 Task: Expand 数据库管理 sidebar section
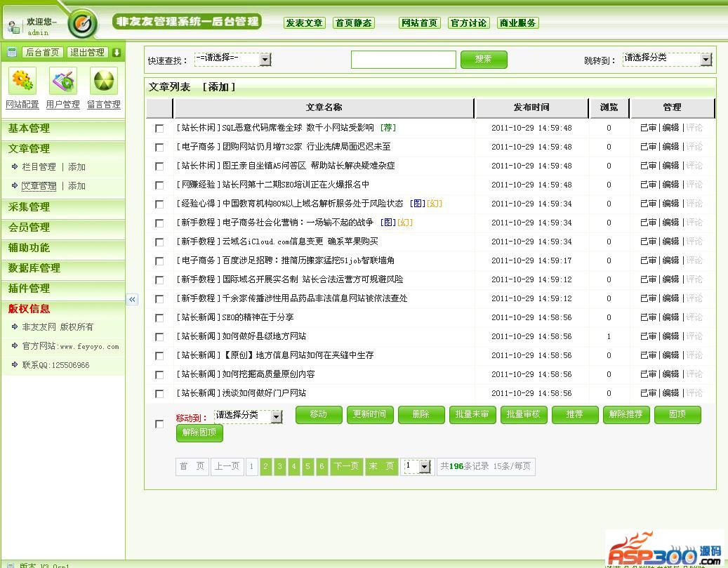point(34,268)
